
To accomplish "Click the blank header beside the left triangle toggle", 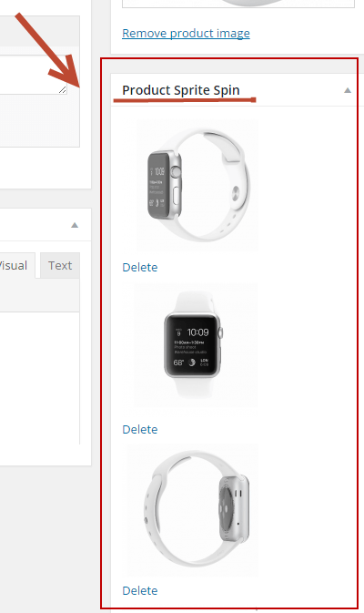I will (33, 225).
